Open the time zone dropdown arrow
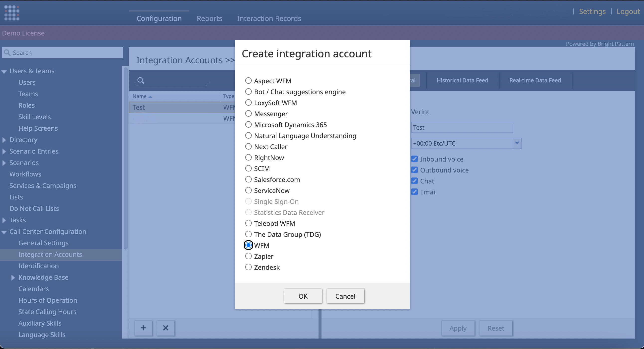Screen dimensions: 644x349 pyautogui.click(x=517, y=143)
